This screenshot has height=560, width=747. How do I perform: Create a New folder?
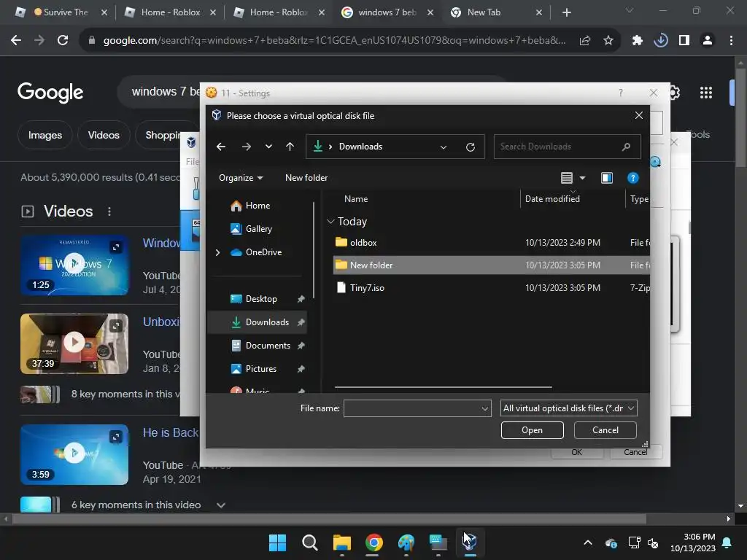tap(306, 178)
